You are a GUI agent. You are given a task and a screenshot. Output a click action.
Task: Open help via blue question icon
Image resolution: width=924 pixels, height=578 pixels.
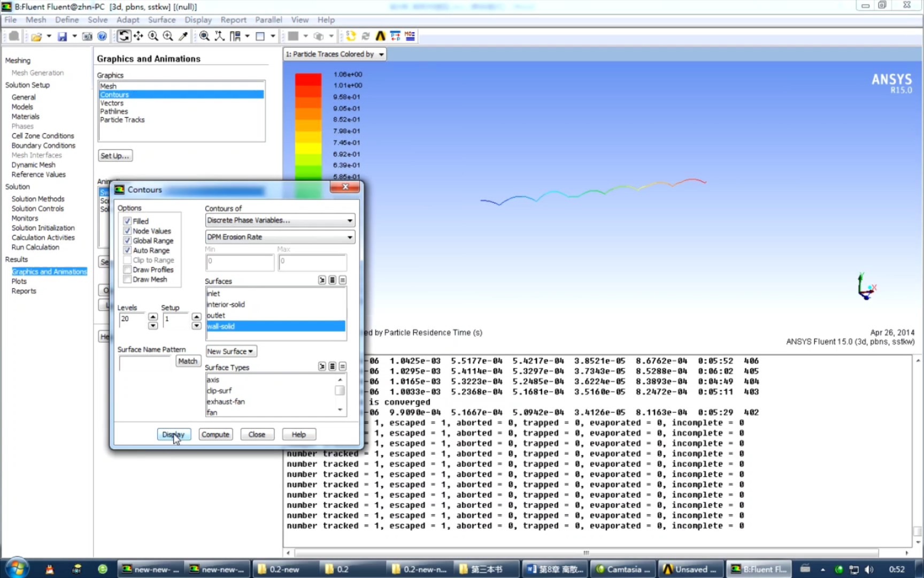click(x=102, y=36)
